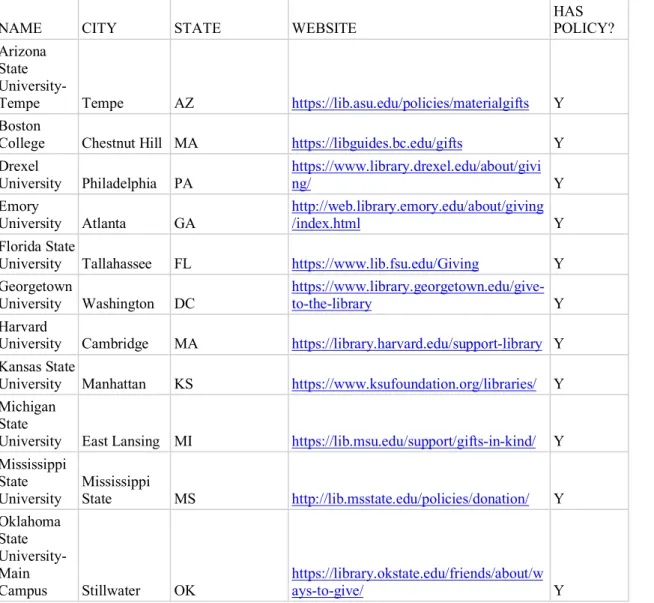Click the DC state cell
This screenshot has height=603, width=654.
point(229,294)
